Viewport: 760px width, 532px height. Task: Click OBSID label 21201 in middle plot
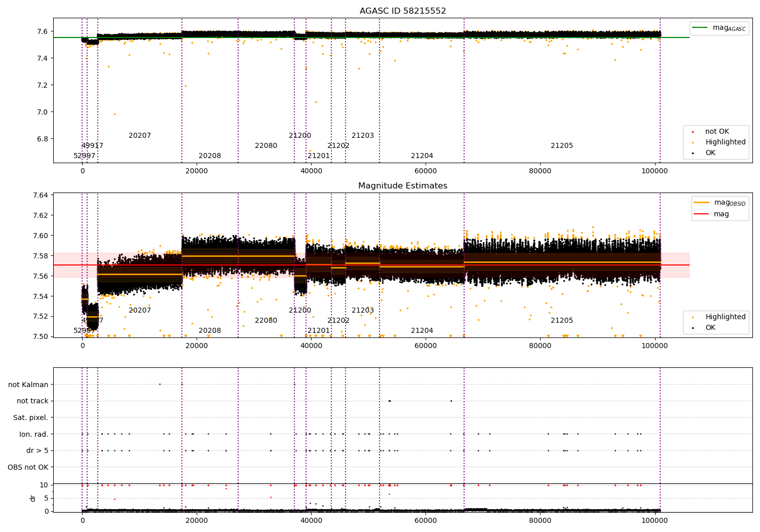coord(319,331)
